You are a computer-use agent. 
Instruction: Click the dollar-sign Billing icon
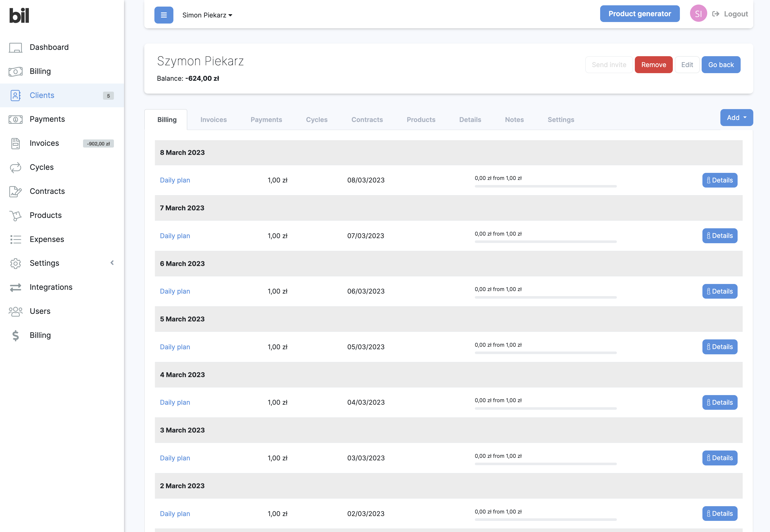pyautogui.click(x=15, y=335)
